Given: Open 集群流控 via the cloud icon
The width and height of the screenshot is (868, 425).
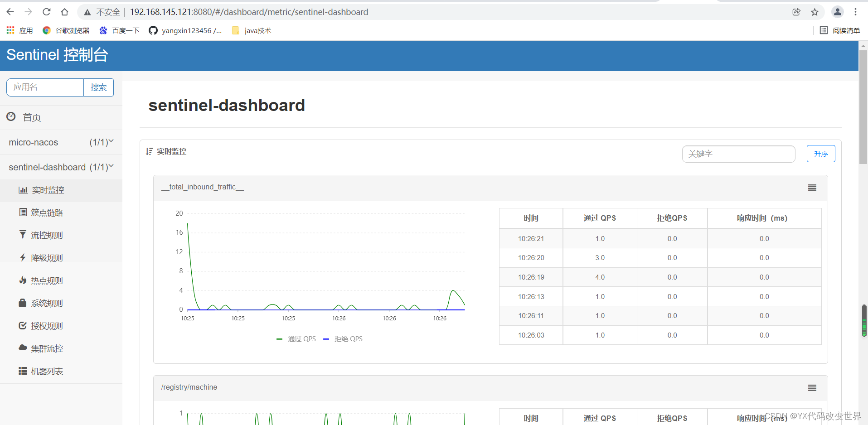Looking at the screenshot, I should point(23,348).
